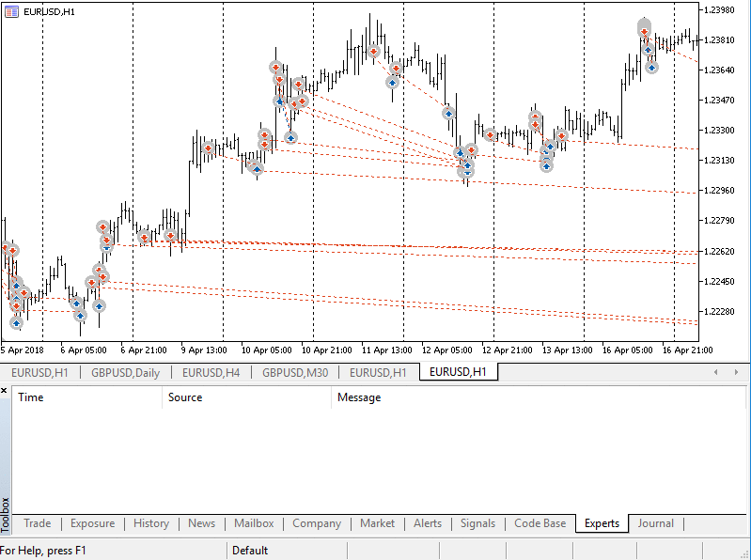
Task: Show the Journal tab in Toolbox
Action: click(655, 523)
